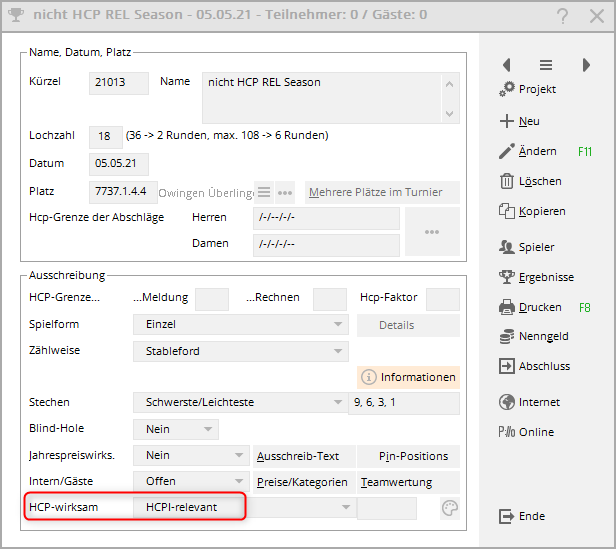This screenshot has width=616, height=549.
Task: Open the hamburger list menu
Action: (546, 65)
